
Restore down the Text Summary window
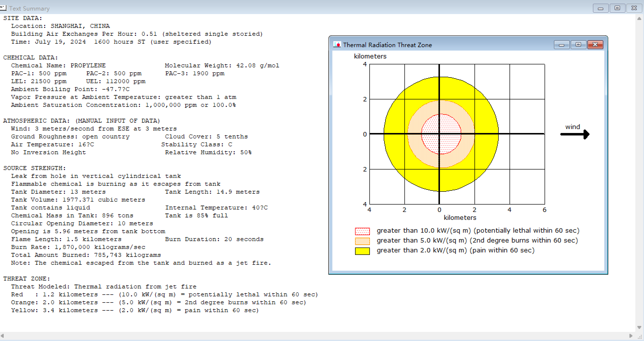coord(617,8)
